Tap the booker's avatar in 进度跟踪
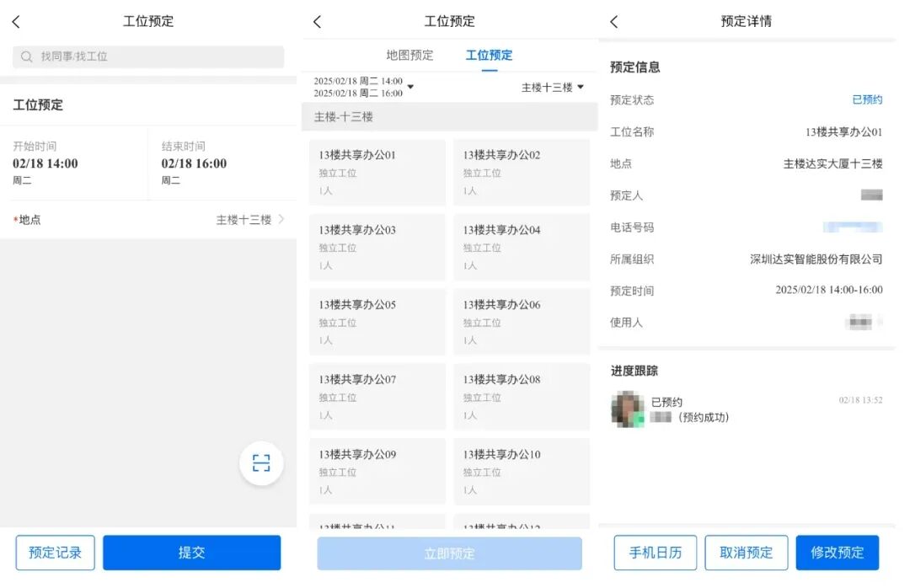The width and height of the screenshot is (910, 588). (x=627, y=410)
